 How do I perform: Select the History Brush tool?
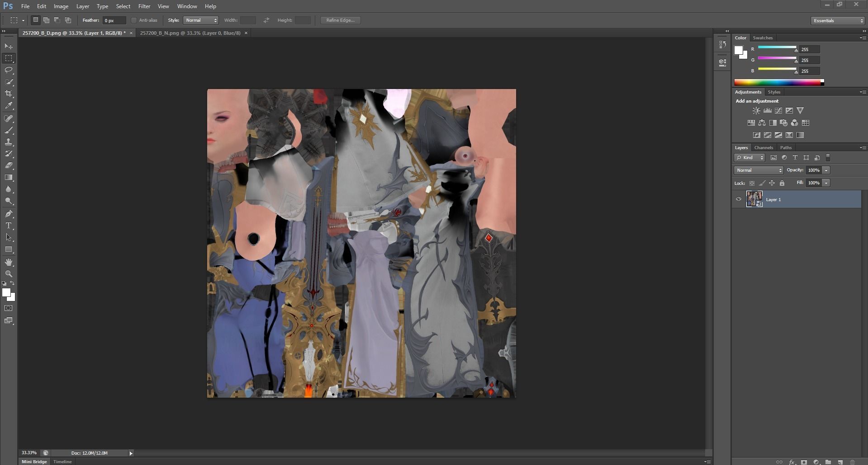[x=9, y=154]
